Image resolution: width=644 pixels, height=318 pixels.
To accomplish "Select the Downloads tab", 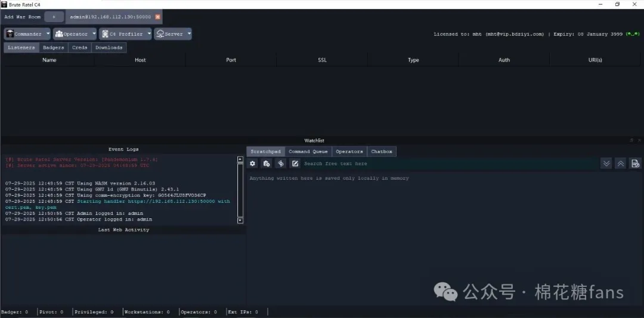I will [x=109, y=48].
